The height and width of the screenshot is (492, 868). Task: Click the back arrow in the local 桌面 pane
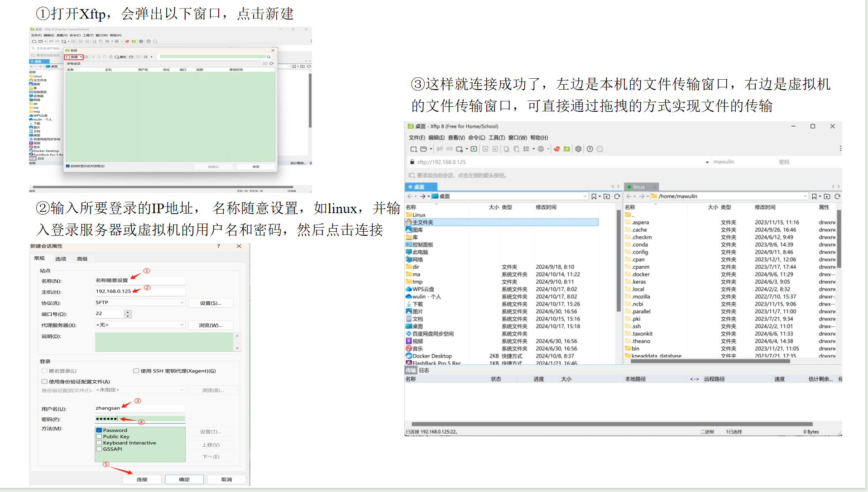coord(410,196)
